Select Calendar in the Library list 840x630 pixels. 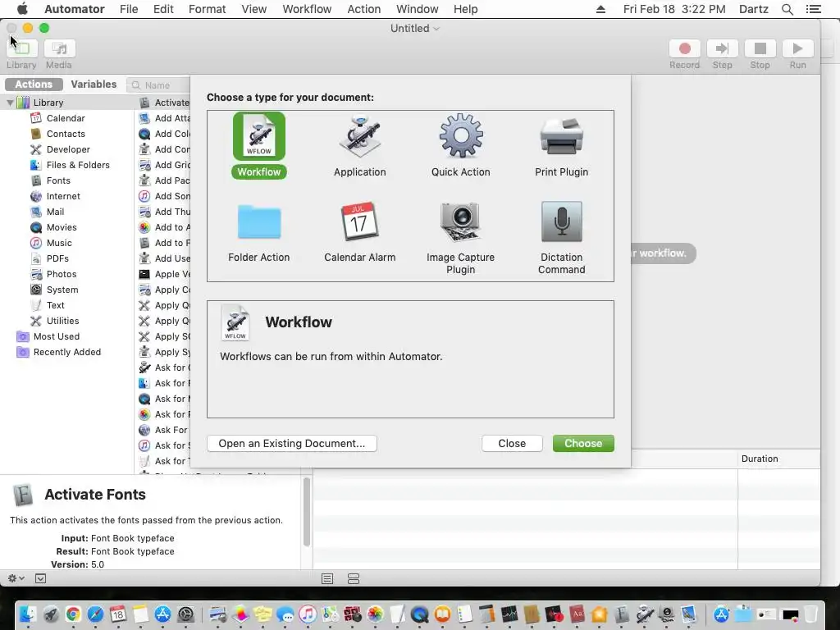66,118
